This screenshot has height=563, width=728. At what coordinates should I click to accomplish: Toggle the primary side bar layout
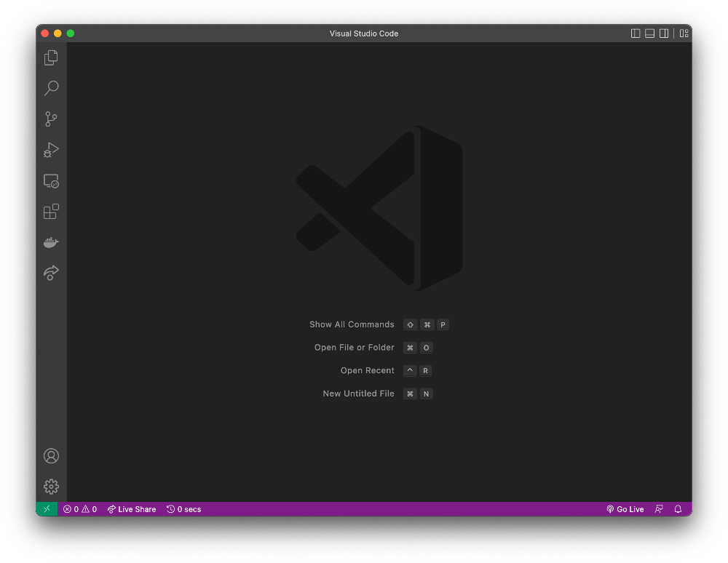[636, 33]
